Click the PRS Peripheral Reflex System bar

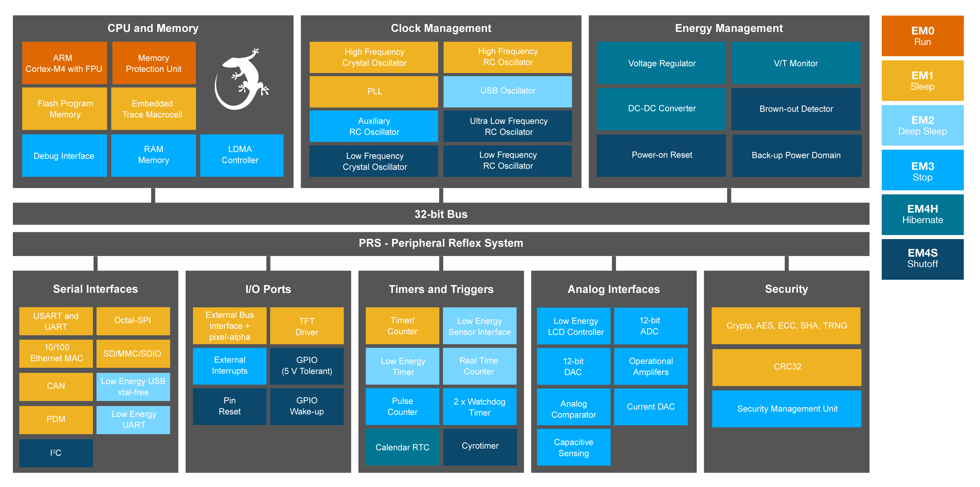click(441, 243)
